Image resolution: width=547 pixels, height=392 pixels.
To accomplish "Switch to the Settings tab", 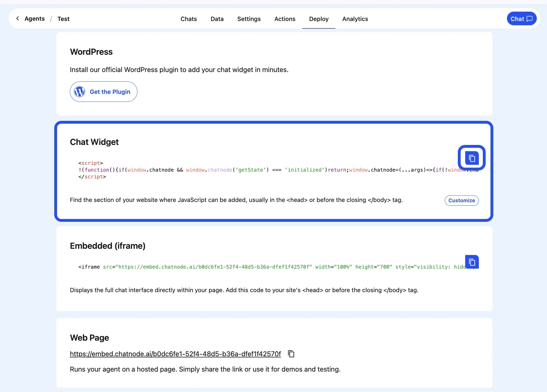I will [249, 19].
